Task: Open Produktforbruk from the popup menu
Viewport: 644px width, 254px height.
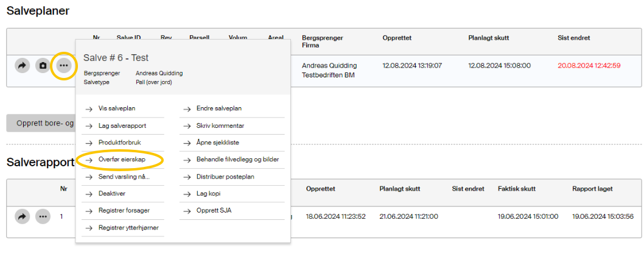Action: [119, 143]
